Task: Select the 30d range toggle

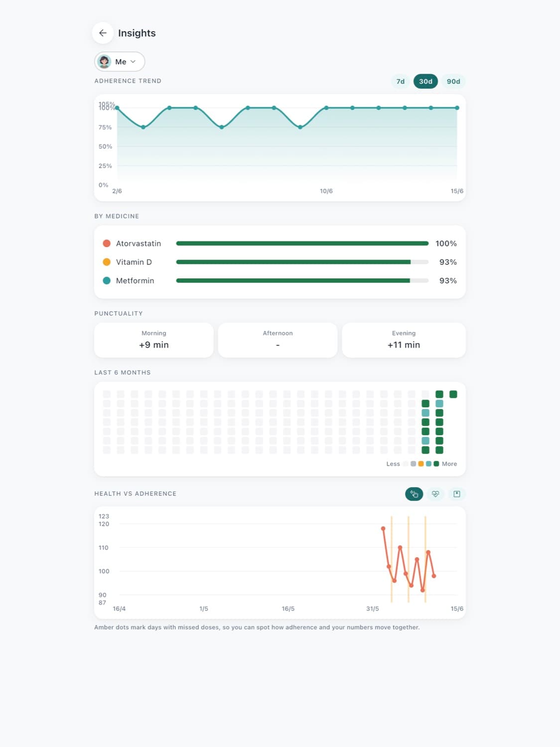Action: pos(425,81)
